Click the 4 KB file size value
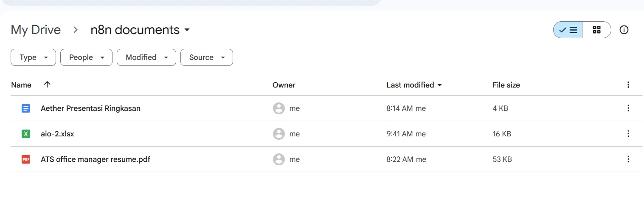This screenshot has width=644, height=215. 500,108
